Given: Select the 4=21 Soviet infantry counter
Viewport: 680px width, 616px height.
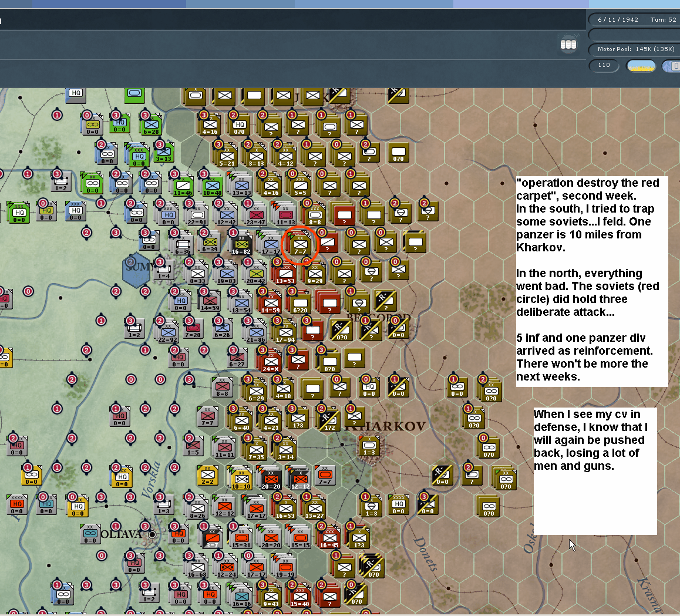Looking at the screenshot, I should pyautogui.click(x=271, y=422).
